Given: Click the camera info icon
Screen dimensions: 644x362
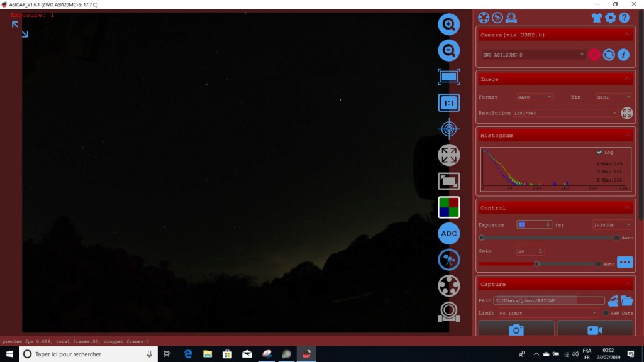Looking at the screenshot, I should pos(623,55).
